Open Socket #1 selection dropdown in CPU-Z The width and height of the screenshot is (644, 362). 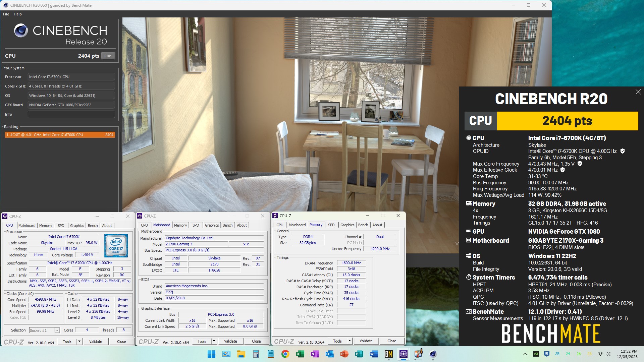[x=44, y=330]
